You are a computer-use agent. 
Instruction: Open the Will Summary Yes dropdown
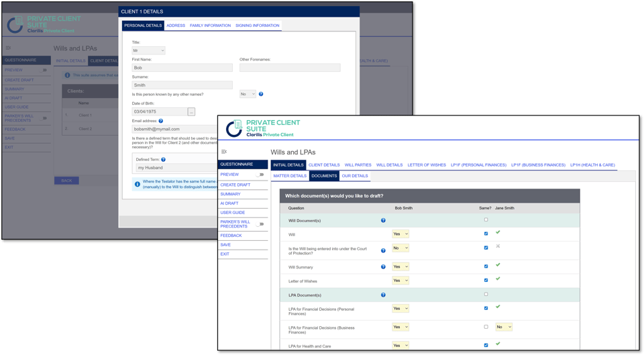tap(400, 266)
